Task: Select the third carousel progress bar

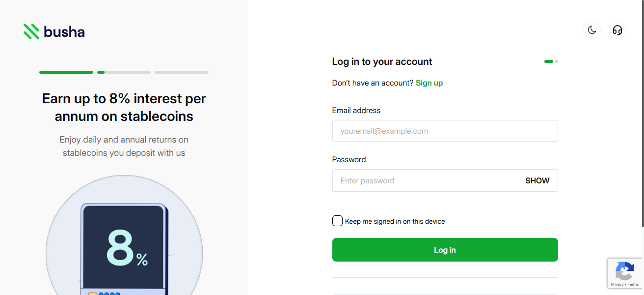Action: (182, 72)
